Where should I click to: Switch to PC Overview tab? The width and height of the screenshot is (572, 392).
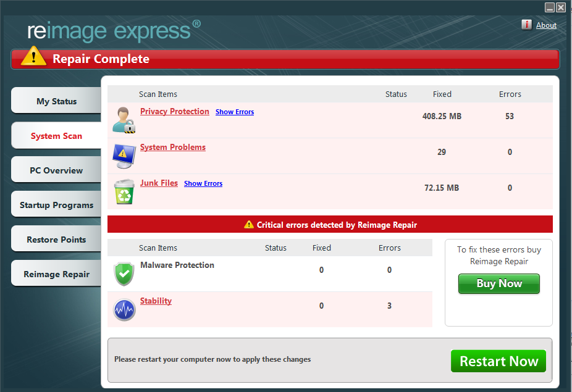(x=56, y=170)
